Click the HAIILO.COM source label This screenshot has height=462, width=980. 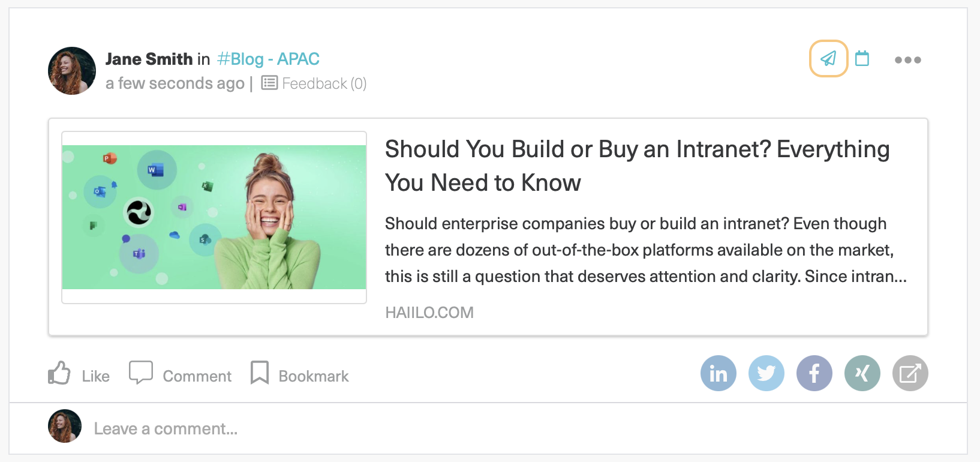point(429,313)
